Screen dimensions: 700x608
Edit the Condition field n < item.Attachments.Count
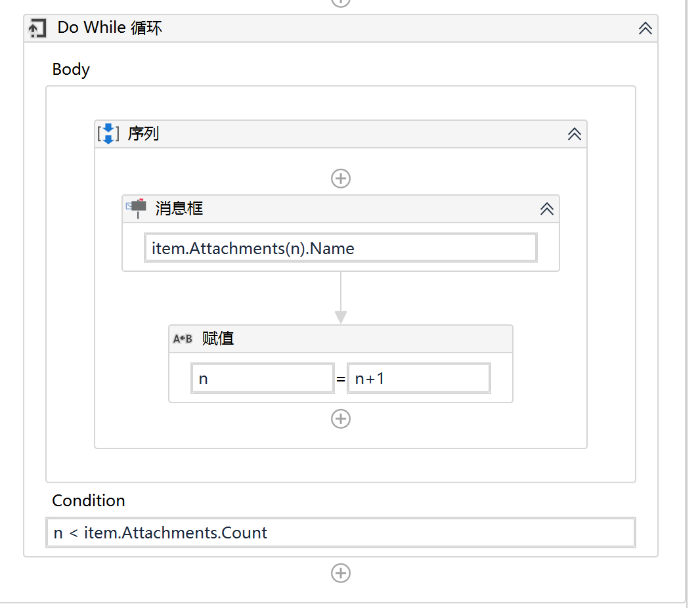click(x=341, y=532)
